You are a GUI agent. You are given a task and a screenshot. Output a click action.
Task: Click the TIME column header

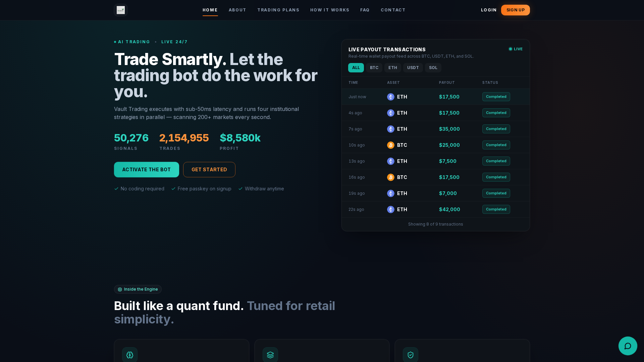[353, 83]
